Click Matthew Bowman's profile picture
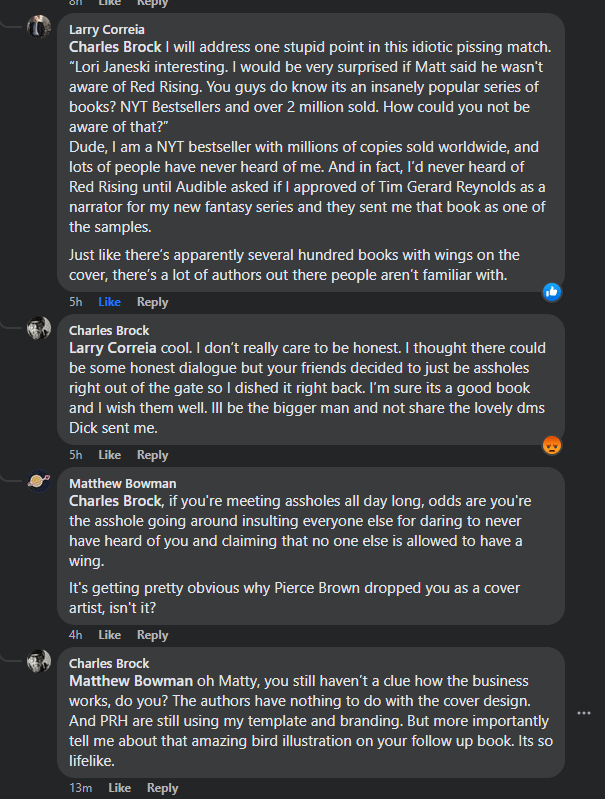The image size is (605, 799). pyautogui.click(x=39, y=481)
